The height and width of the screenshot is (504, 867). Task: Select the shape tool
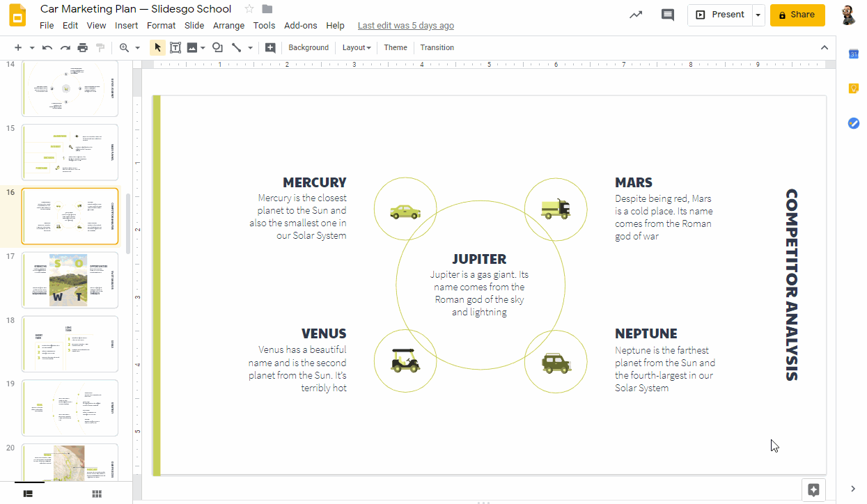click(217, 47)
